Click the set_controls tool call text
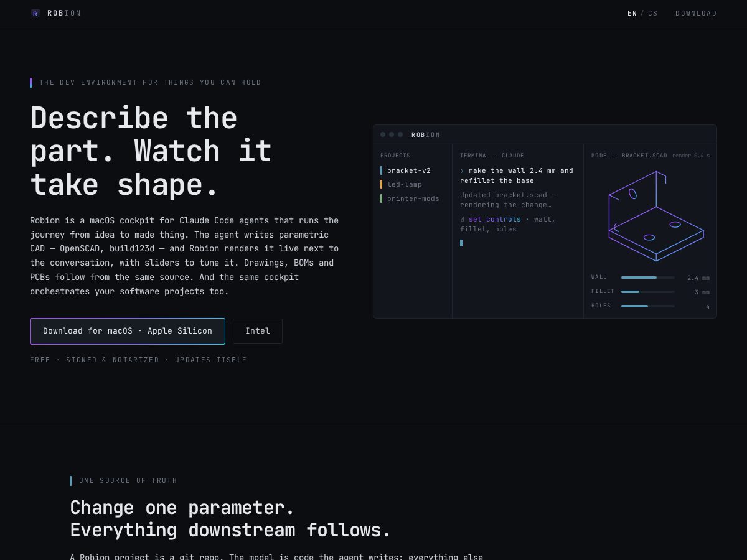 (494, 219)
